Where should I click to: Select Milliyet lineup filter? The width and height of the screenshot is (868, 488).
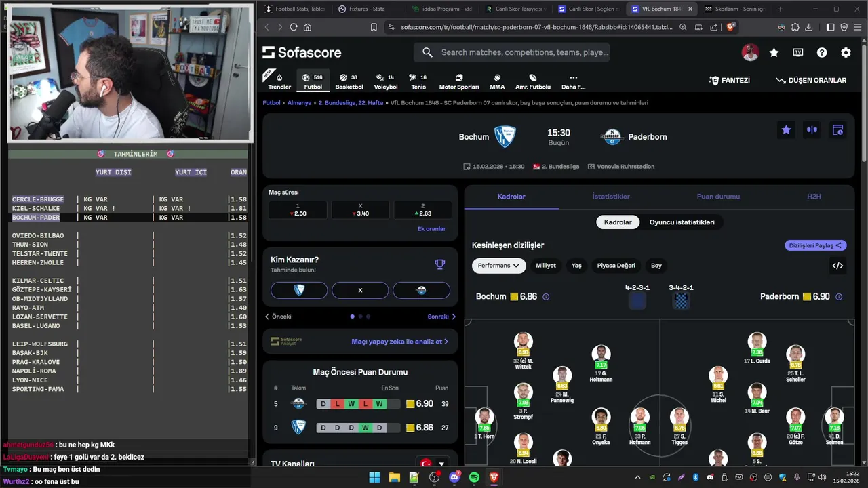[x=546, y=266]
